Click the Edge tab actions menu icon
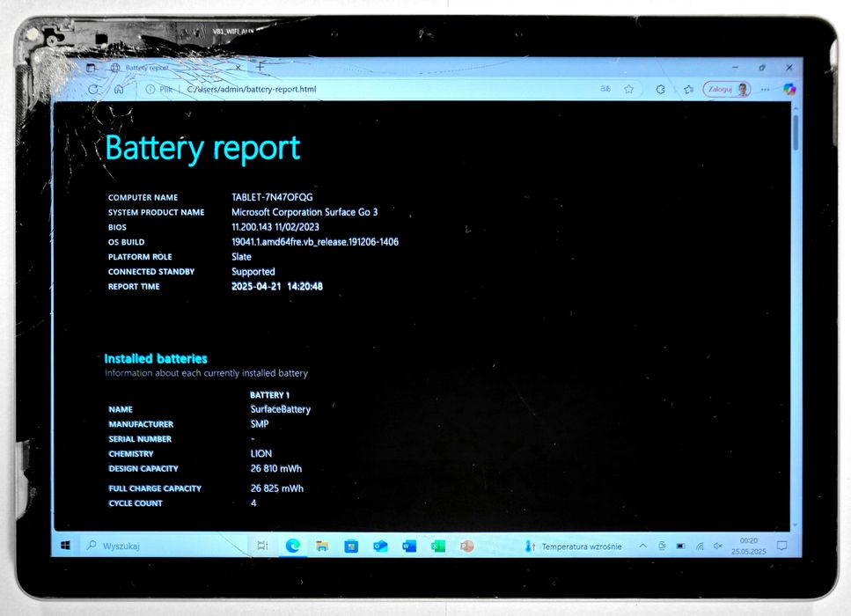 (x=91, y=68)
